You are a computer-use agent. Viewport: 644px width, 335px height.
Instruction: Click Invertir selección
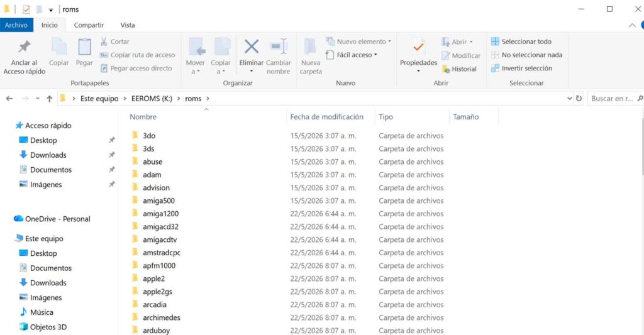(521, 68)
